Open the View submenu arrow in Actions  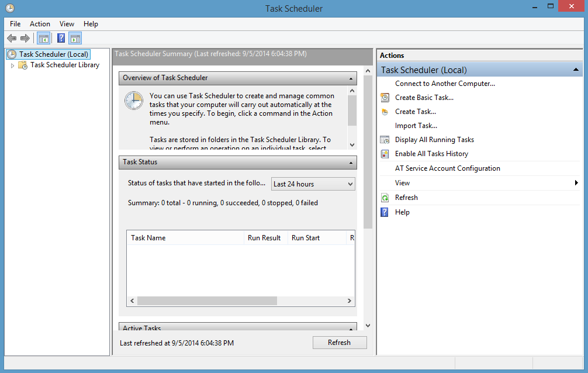pyautogui.click(x=576, y=183)
